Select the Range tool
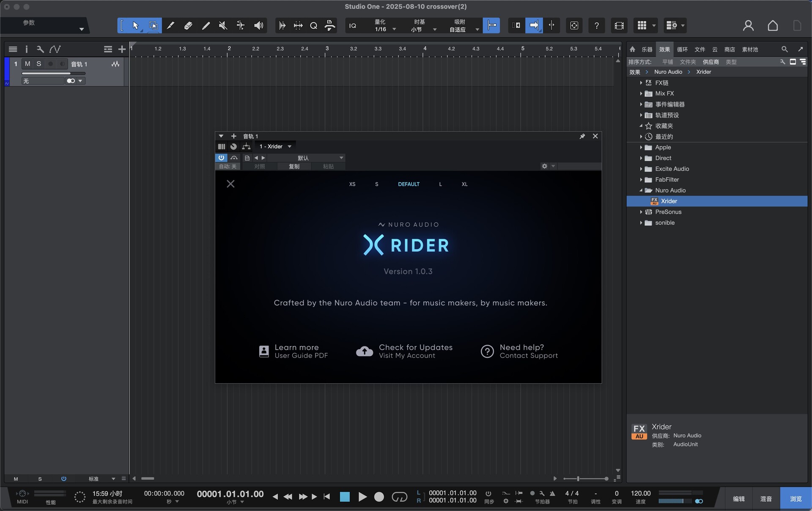This screenshot has width=812, height=511. coord(153,26)
